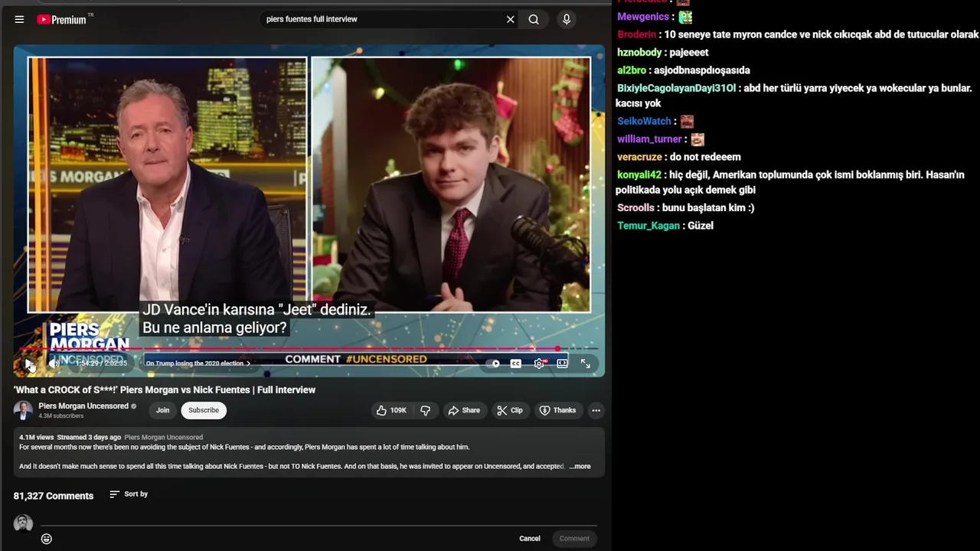
Task: Click '4.3M subscribers' text
Action: (60, 416)
